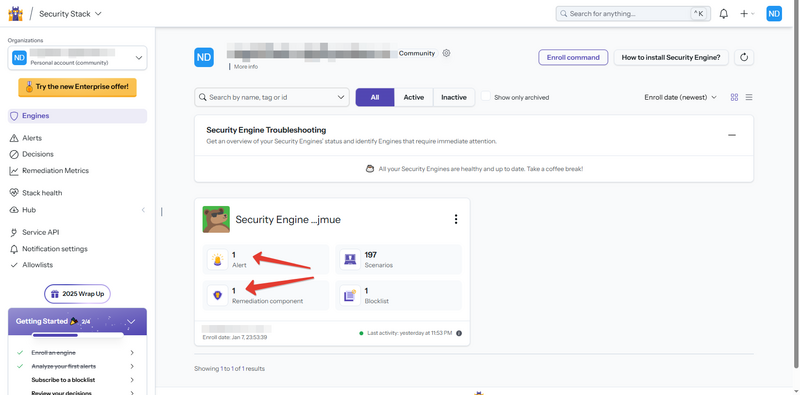
Task: Click the Decisions circle-slash icon
Action: (14, 154)
